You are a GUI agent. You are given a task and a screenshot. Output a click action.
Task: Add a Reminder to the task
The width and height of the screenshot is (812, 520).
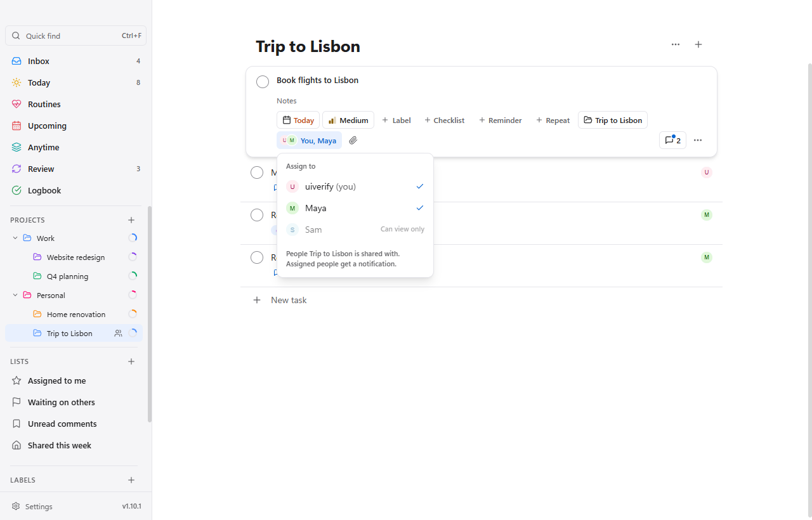coord(501,120)
